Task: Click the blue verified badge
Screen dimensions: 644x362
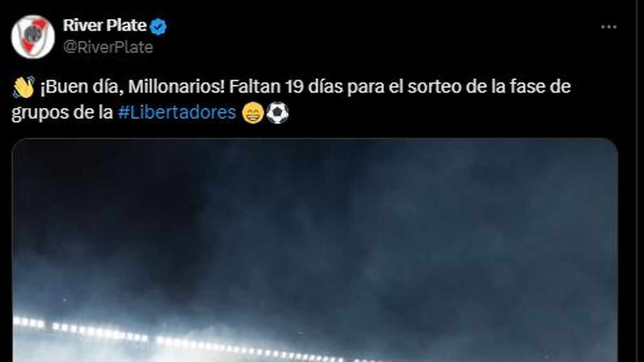Action: tap(159, 26)
